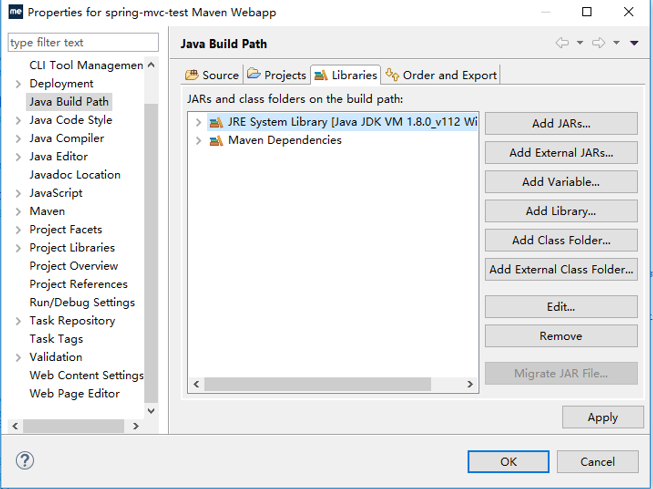
Task: Click the Add Variable... button
Action: coord(561,182)
